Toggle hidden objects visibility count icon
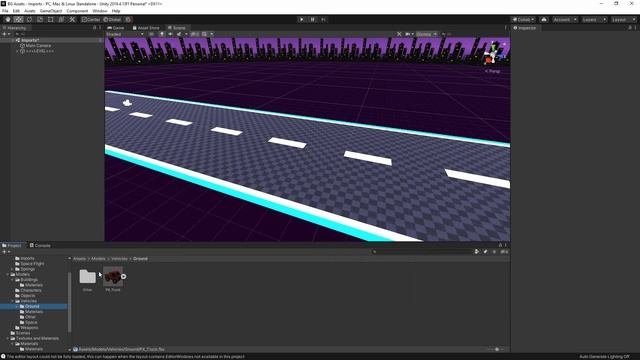 point(195,34)
